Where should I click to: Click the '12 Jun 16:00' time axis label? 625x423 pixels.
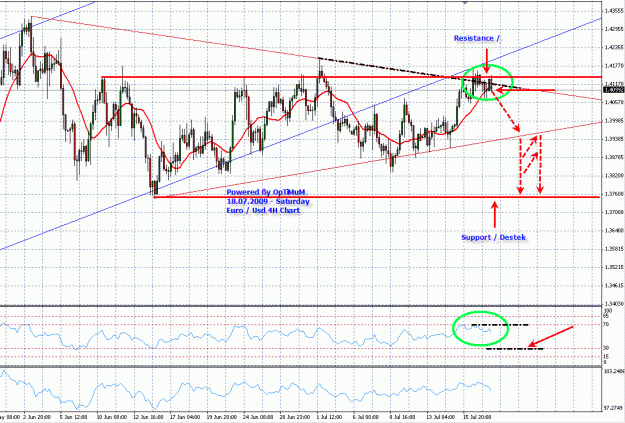click(x=147, y=417)
